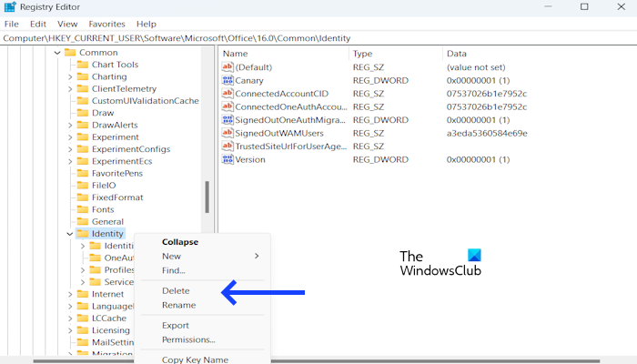Image resolution: width=637 pixels, height=364 pixels.
Task: Choose Find... in the context menu
Action: 174,270
